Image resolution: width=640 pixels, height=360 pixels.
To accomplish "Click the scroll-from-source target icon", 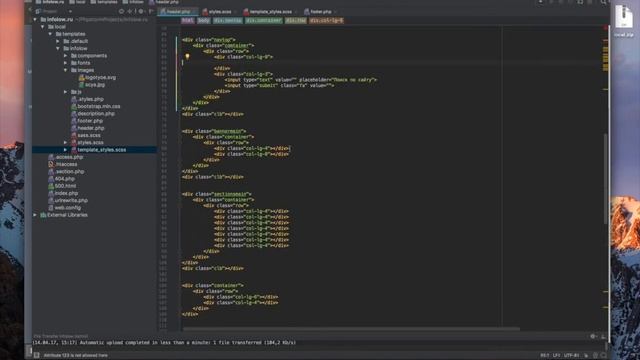I will click(x=121, y=11).
